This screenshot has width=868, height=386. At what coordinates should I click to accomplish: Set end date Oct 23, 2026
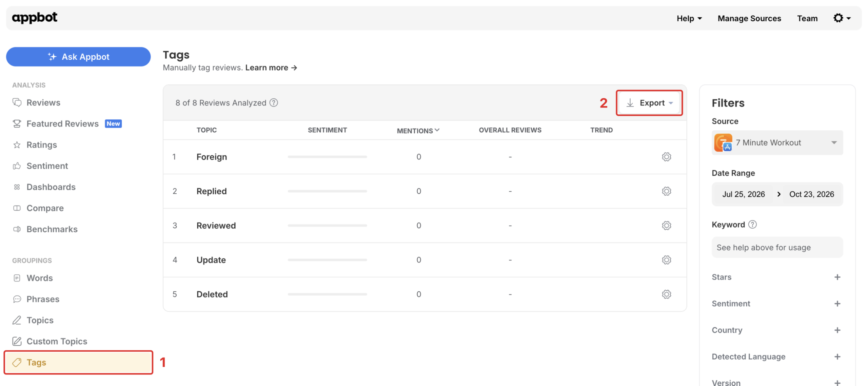811,194
